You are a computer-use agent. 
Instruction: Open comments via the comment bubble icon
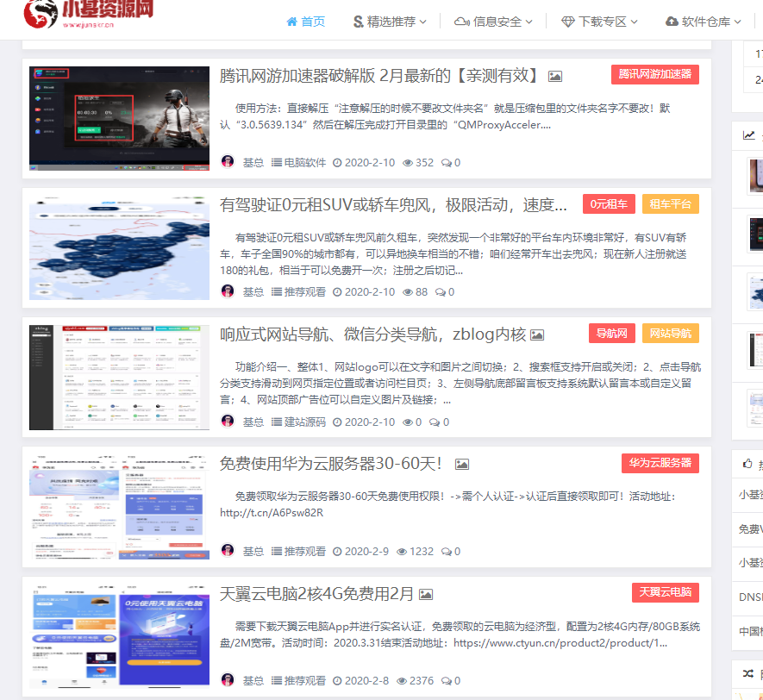445,161
